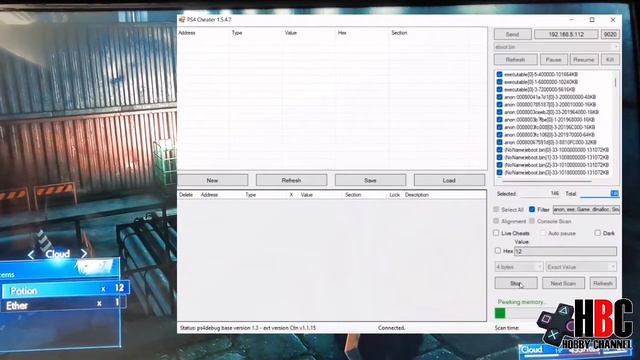Click the Refresh button next to Next Scan
The image size is (640, 360).
pyautogui.click(x=603, y=283)
